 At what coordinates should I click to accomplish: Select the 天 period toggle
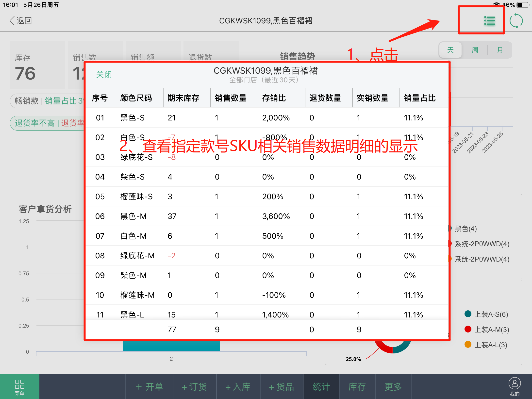tap(450, 50)
